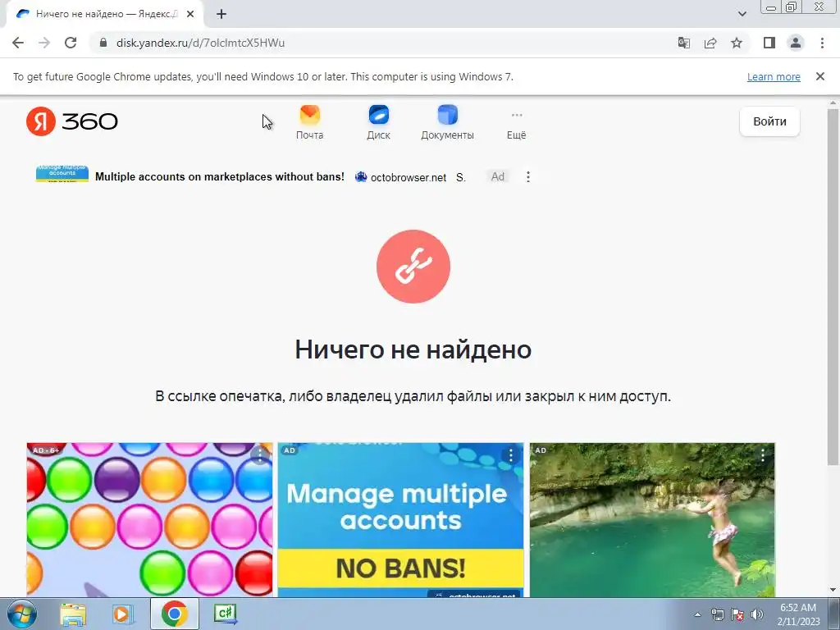
Task: Open the colorful bubbles game ad
Action: pos(149,519)
